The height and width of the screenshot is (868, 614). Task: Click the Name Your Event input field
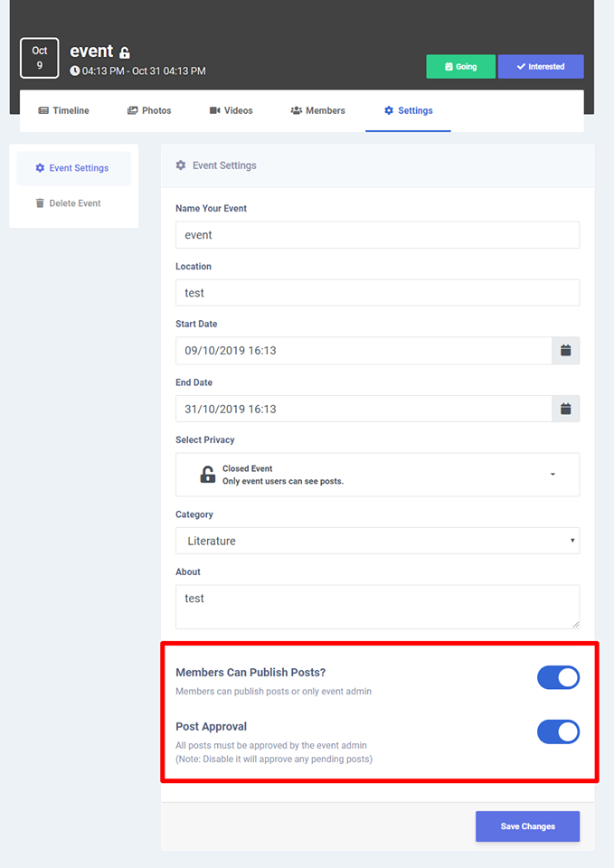pyautogui.click(x=378, y=235)
